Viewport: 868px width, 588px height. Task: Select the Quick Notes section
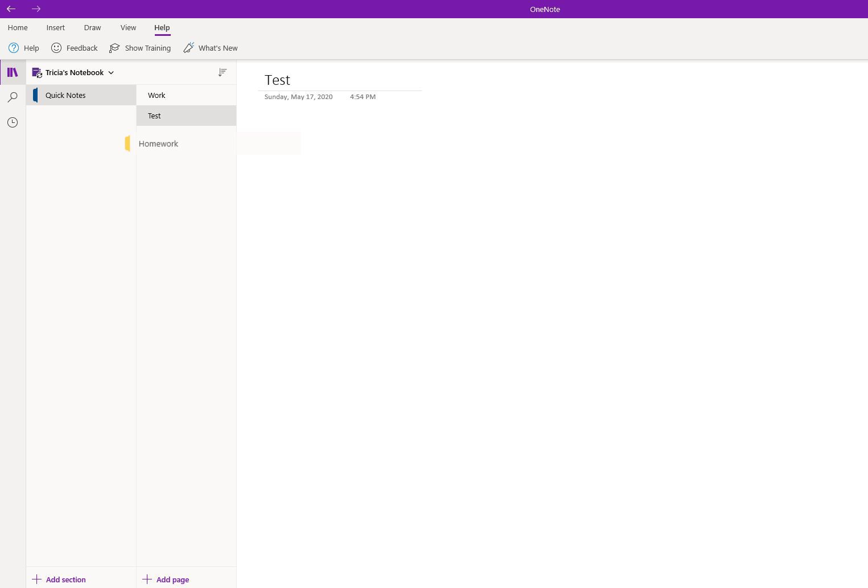click(x=81, y=95)
